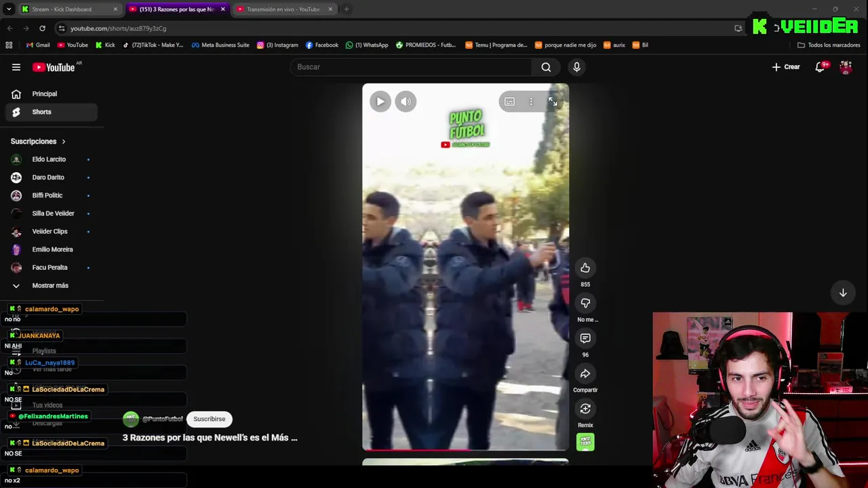Screen dimensions: 868x488
Task: Dislike the Short with thumbs down
Action: click(585, 303)
